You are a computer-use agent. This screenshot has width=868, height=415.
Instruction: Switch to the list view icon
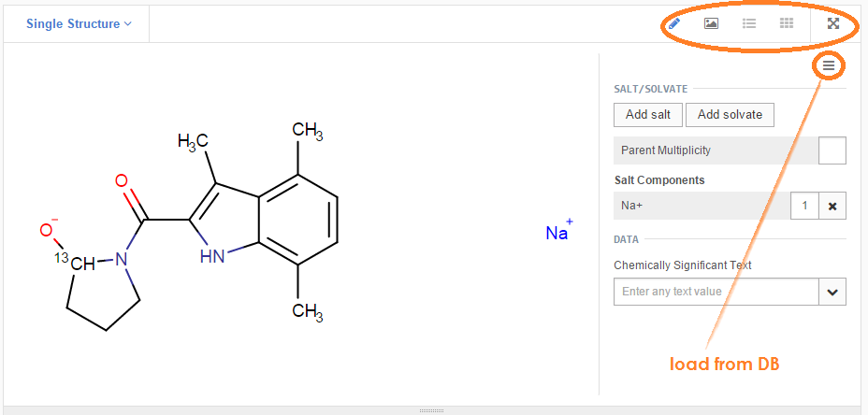(x=749, y=23)
